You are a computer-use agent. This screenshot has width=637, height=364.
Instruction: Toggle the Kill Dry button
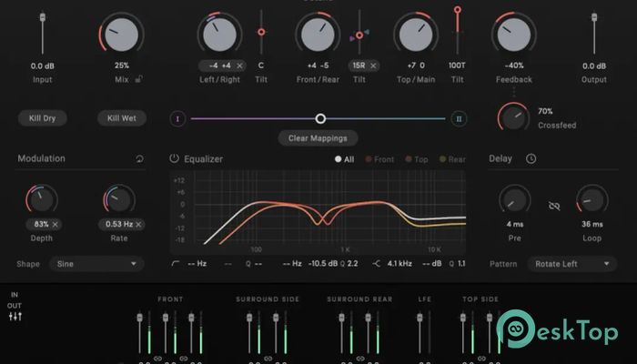click(x=42, y=118)
